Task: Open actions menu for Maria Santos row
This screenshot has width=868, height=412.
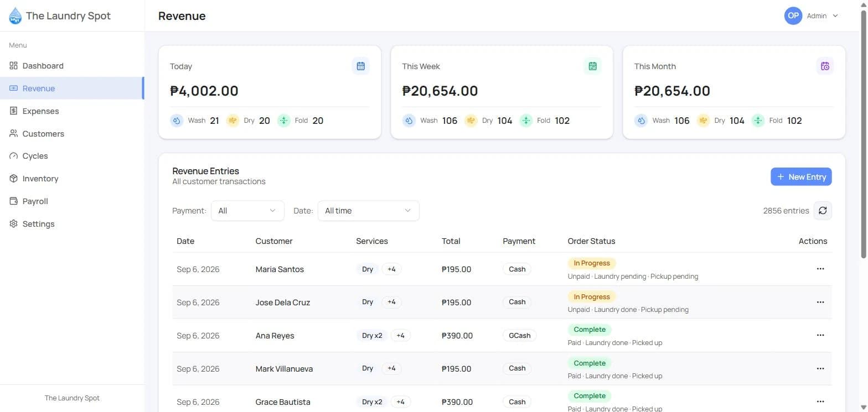Action: pos(820,269)
